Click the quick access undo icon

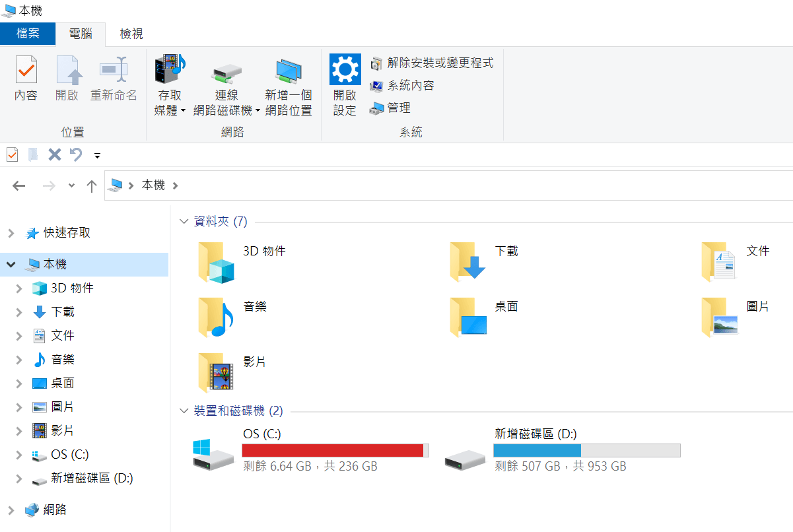coord(76,154)
